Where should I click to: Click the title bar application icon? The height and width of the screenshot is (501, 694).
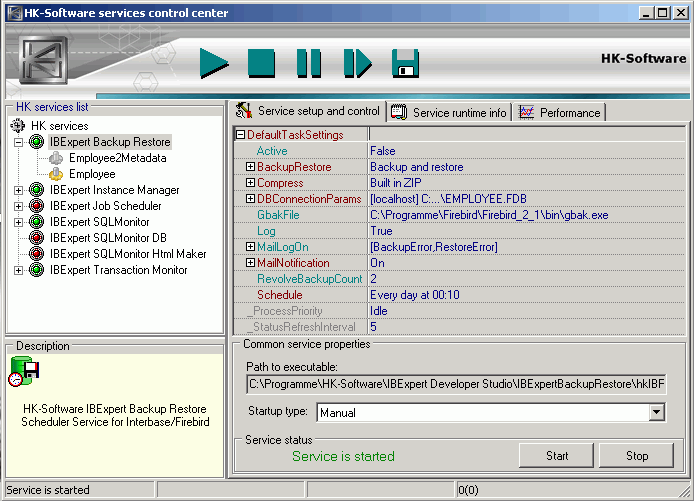point(15,13)
